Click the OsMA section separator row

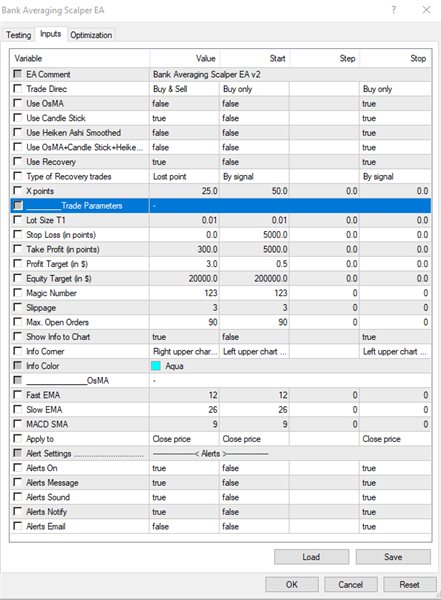click(220, 381)
